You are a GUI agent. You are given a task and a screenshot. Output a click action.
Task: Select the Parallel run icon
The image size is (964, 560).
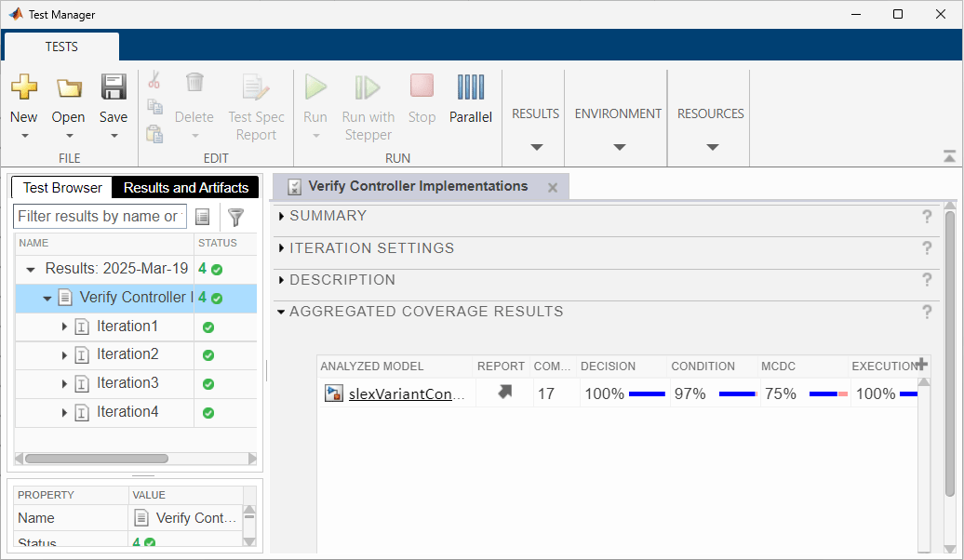click(471, 87)
